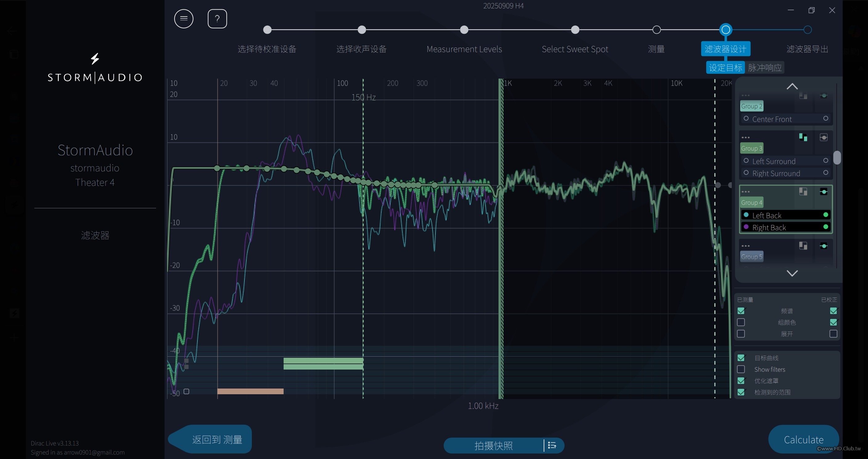Click the Group 4 linking squares icon
This screenshot has width=868, height=459.
[803, 192]
